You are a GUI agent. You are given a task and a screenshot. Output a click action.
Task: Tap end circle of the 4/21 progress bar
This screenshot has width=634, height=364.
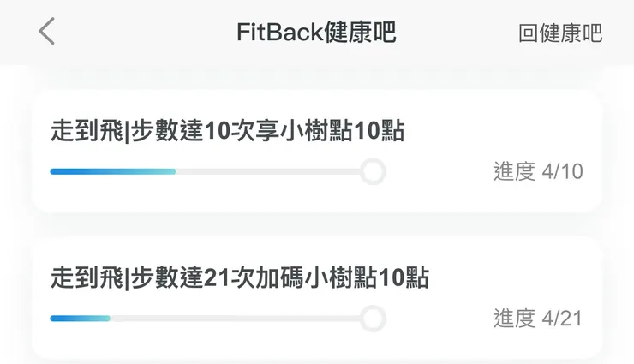point(372,319)
